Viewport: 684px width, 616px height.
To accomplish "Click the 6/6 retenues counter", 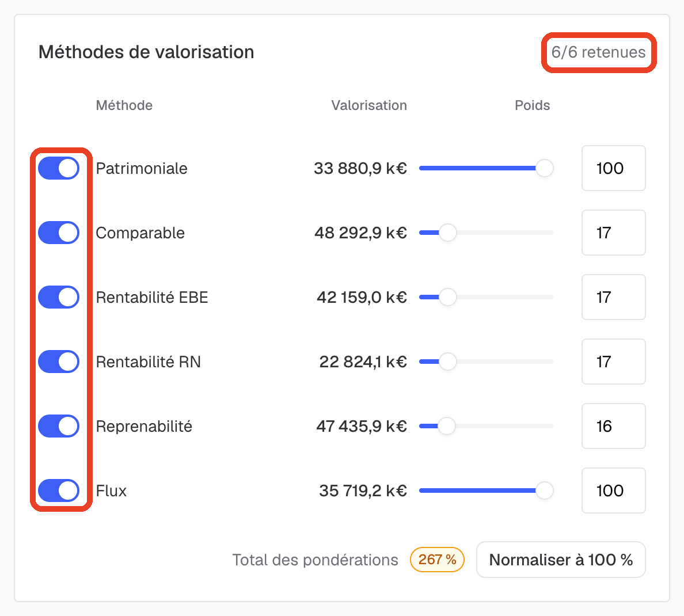I will [x=599, y=52].
